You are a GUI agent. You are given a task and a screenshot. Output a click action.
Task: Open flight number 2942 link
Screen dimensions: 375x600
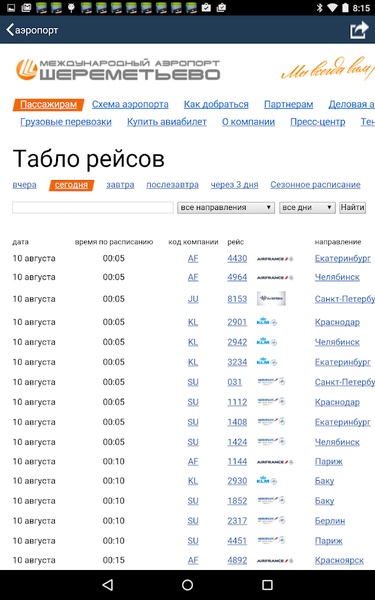click(x=237, y=342)
